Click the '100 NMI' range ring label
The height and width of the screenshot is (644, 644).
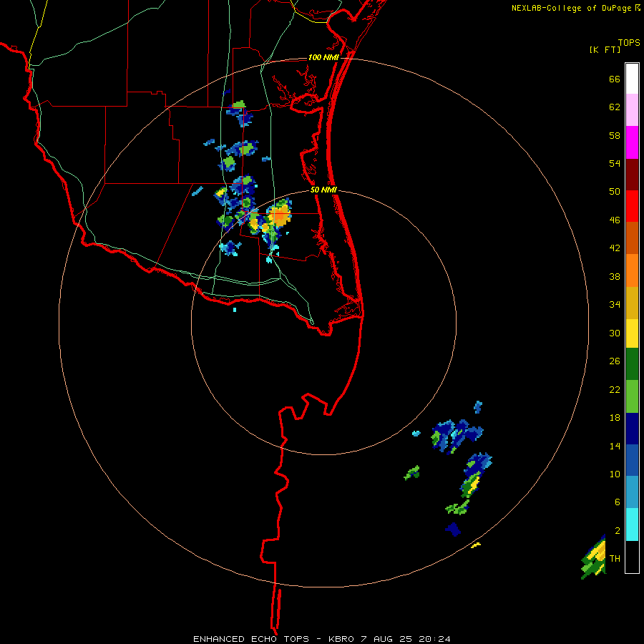pyautogui.click(x=323, y=57)
